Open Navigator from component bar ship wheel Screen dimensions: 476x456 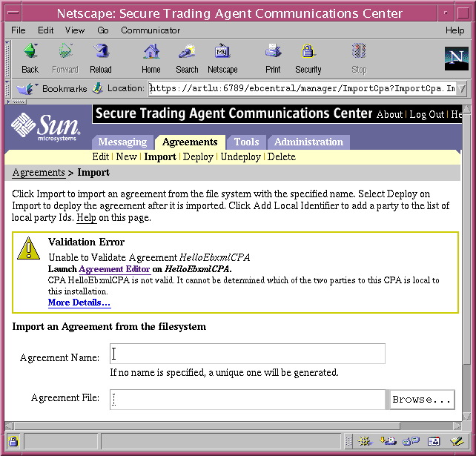[365, 441]
